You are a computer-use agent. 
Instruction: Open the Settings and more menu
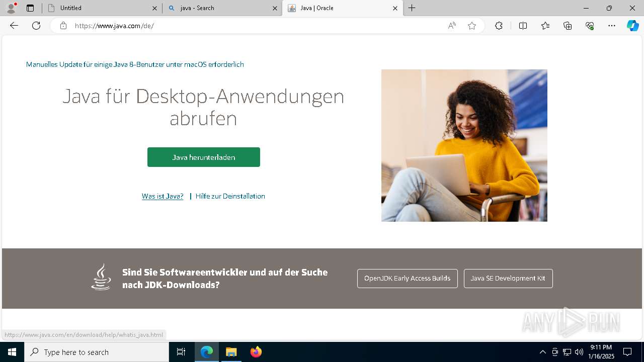pyautogui.click(x=612, y=26)
